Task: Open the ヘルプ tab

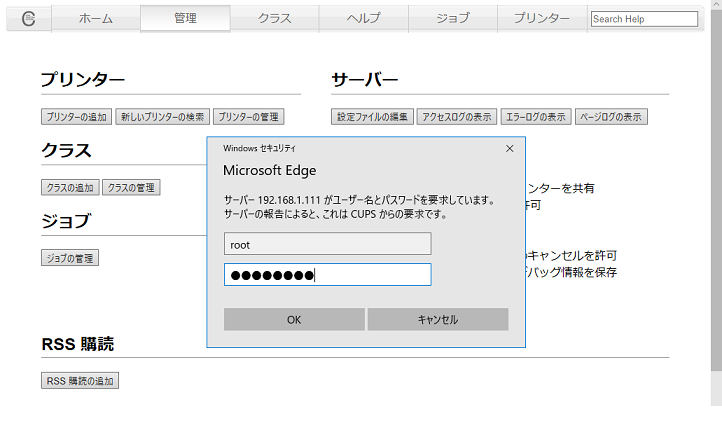Action: (x=364, y=18)
